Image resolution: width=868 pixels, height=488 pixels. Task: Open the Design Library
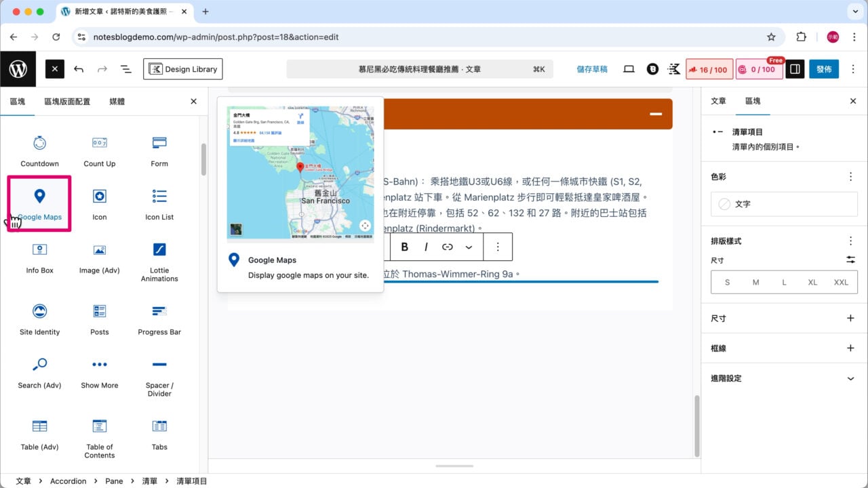pyautogui.click(x=183, y=68)
